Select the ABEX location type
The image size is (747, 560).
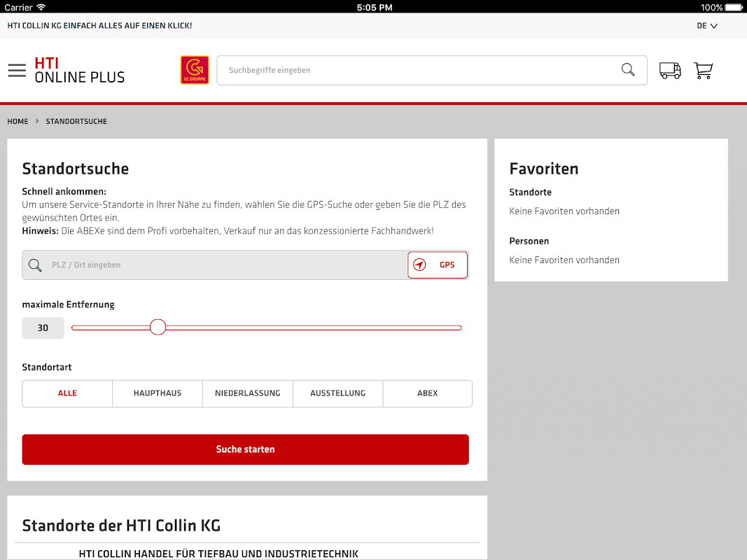pyautogui.click(x=427, y=393)
